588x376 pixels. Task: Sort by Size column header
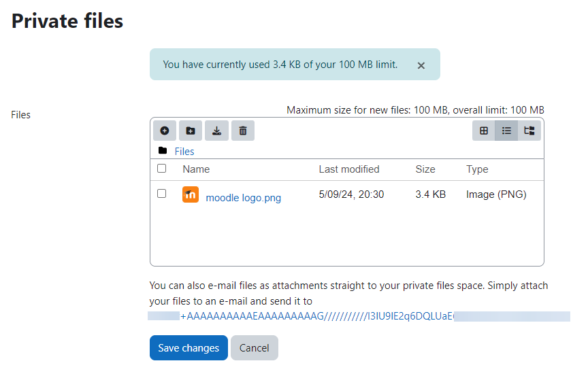(425, 169)
